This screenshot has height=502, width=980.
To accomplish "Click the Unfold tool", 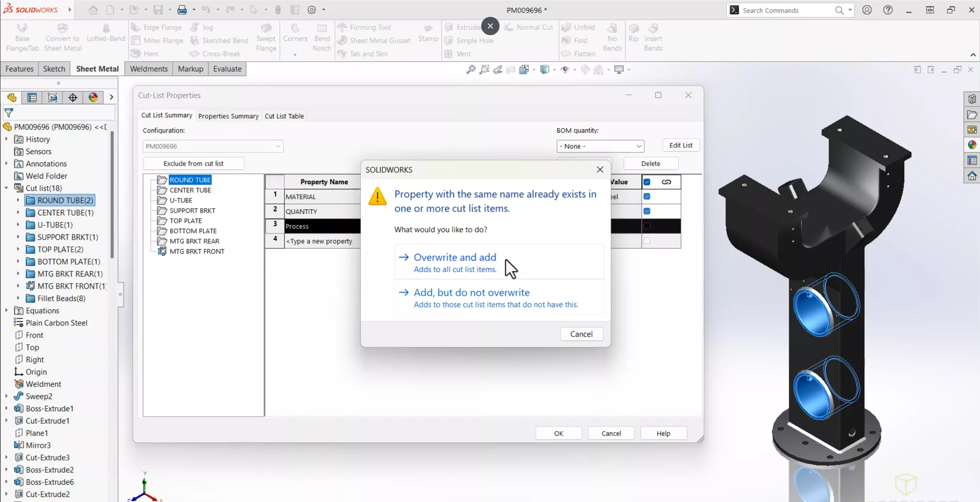I will coord(578,27).
